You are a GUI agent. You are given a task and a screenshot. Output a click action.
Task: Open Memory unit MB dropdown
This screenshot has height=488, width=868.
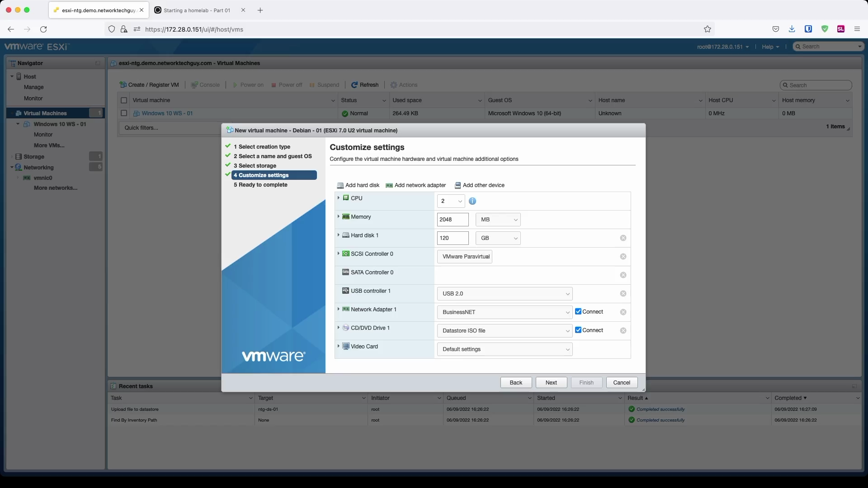point(498,220)
